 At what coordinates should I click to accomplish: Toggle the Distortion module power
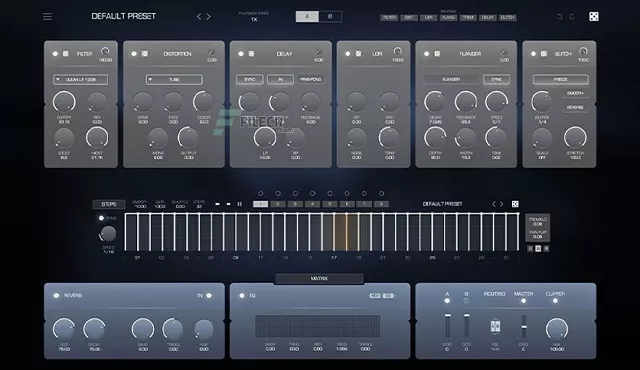(x=134, y=54)
